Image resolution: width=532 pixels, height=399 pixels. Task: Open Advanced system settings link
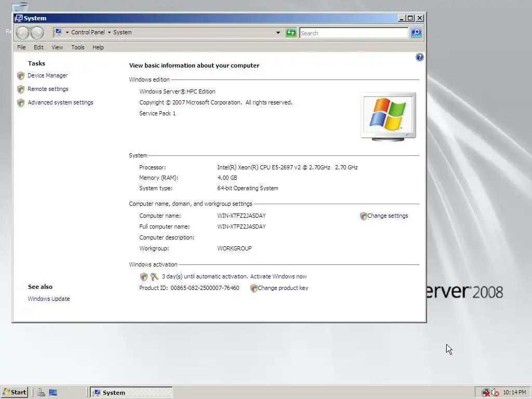(x=60, y=102)
